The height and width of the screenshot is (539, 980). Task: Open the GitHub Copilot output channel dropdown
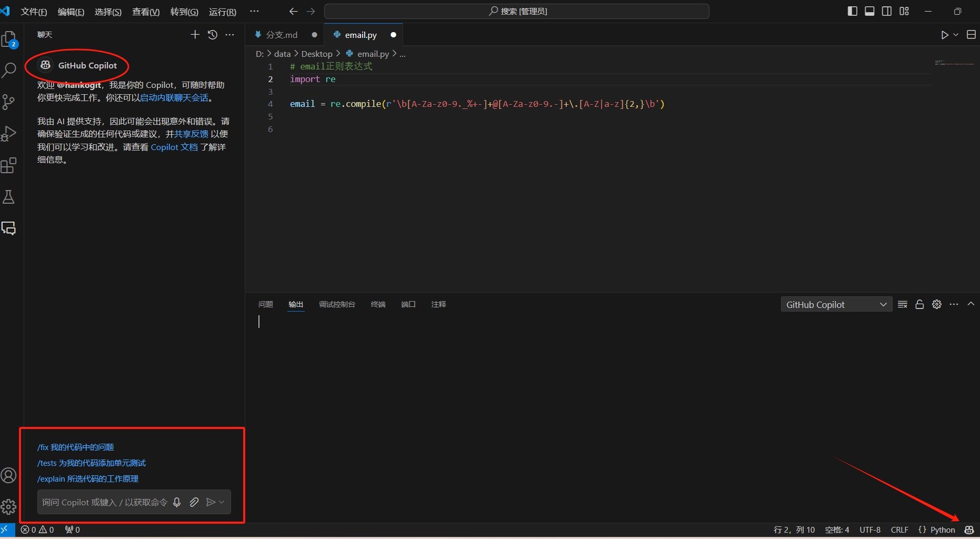tap(836, 304)
